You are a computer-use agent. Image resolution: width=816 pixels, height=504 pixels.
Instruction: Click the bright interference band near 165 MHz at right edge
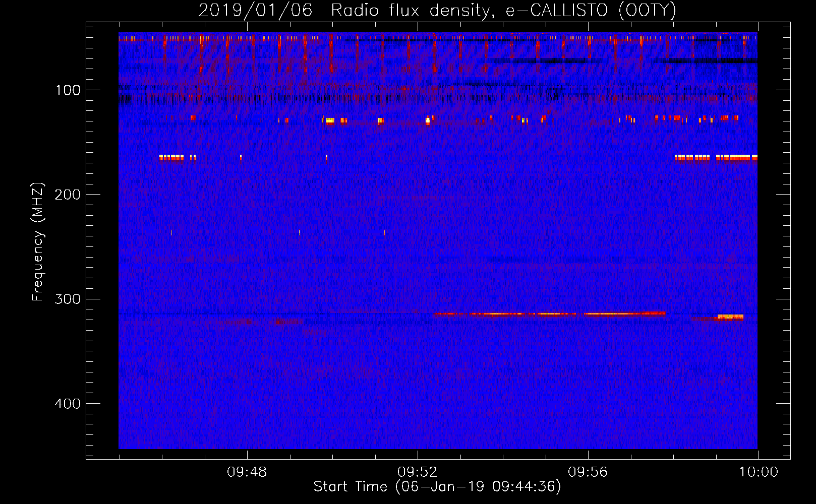[x=716, y=157]
